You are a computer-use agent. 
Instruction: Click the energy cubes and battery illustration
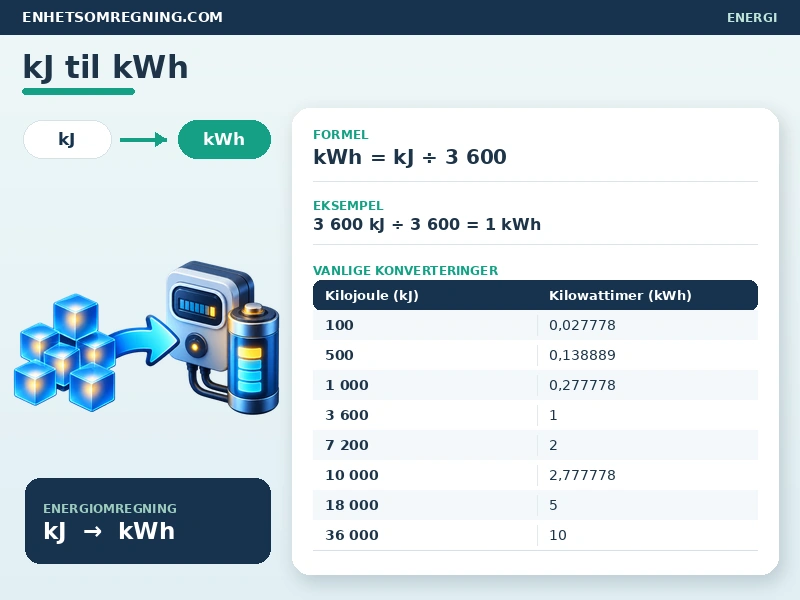pyautogui.click(x=147, y=338)
